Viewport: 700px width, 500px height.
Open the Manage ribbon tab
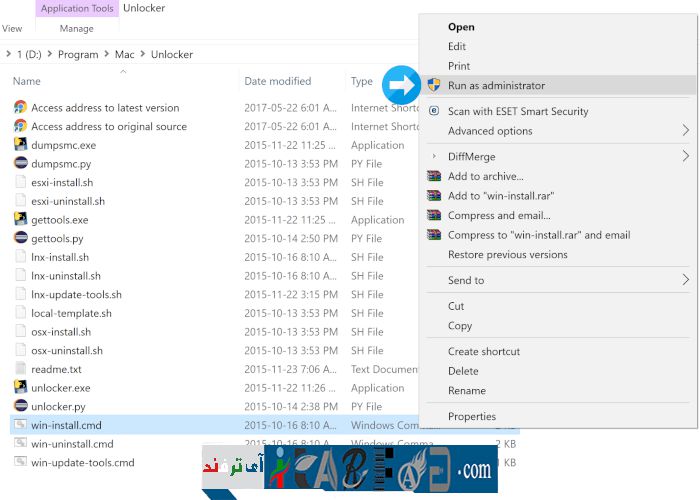(76, 29)
